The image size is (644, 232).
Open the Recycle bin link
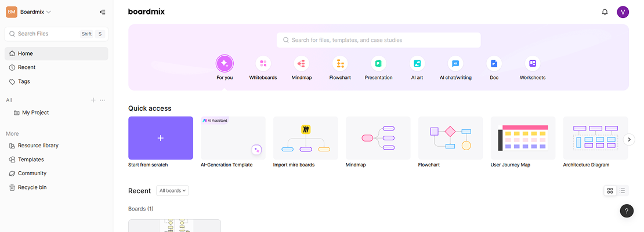pyautogui.click(x=32, y=187)
